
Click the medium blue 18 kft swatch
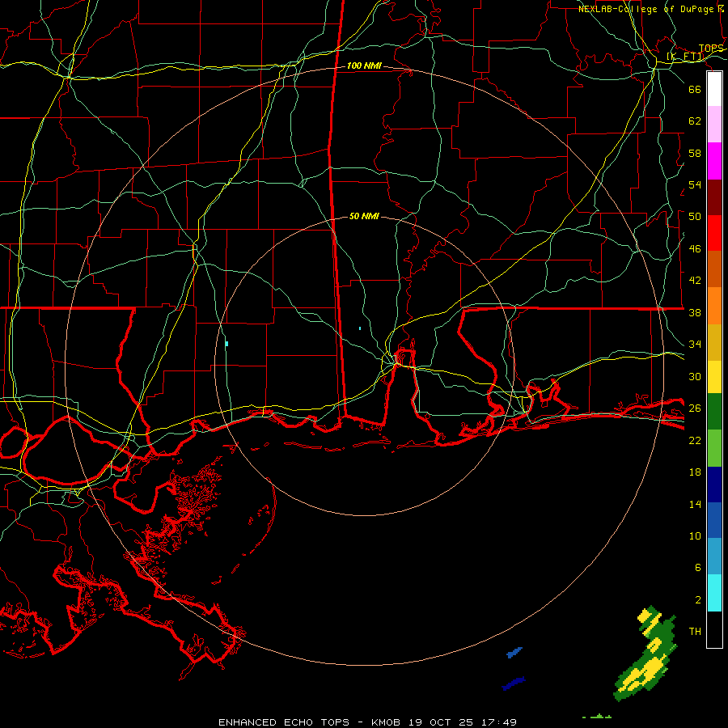coord(714,520)
